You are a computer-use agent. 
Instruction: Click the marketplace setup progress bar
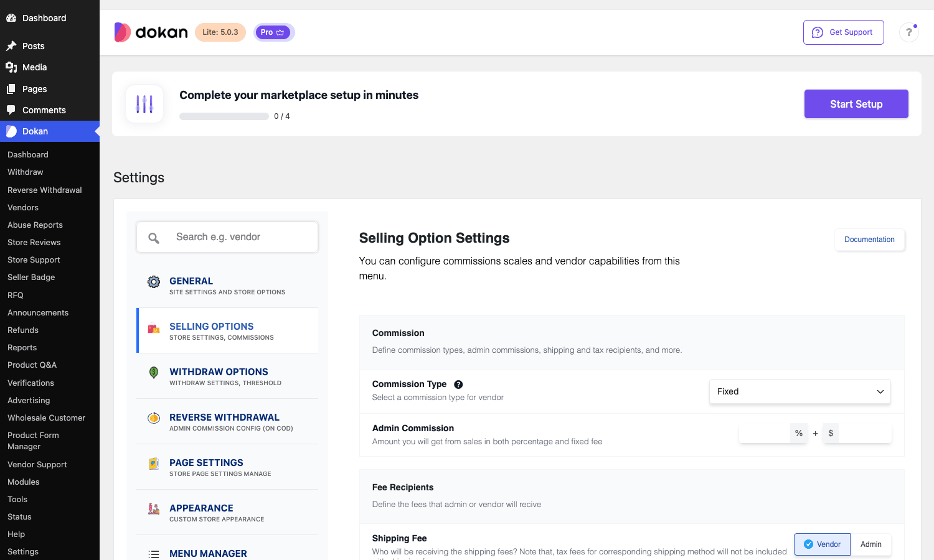(x=224, y=116)
